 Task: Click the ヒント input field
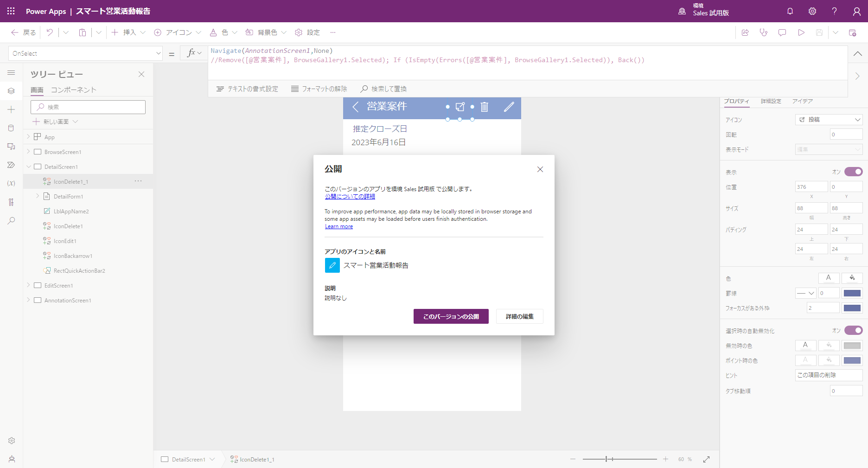829,375
